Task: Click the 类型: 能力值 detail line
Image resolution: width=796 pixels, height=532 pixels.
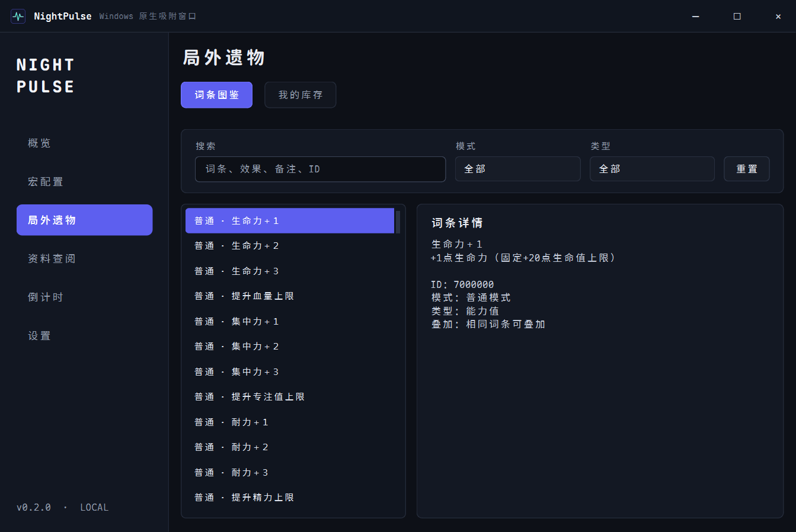Action: click(465, 311)
